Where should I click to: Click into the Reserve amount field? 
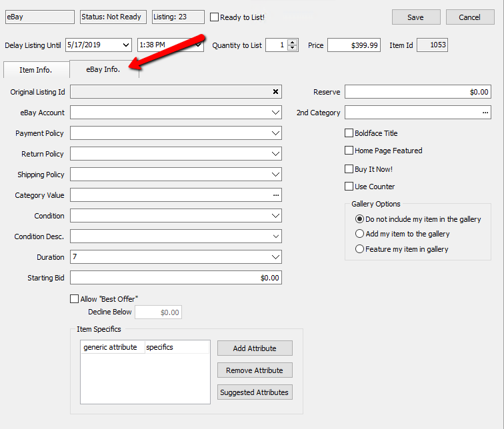418,92
